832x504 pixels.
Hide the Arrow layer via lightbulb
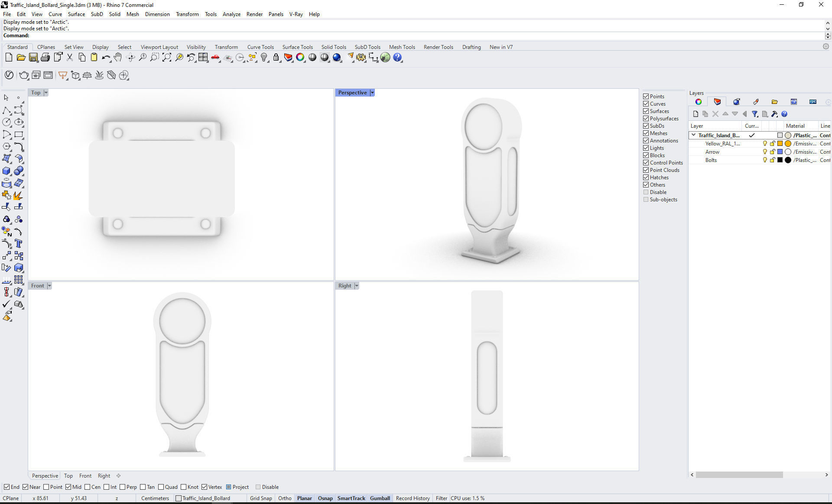(765, 152)
